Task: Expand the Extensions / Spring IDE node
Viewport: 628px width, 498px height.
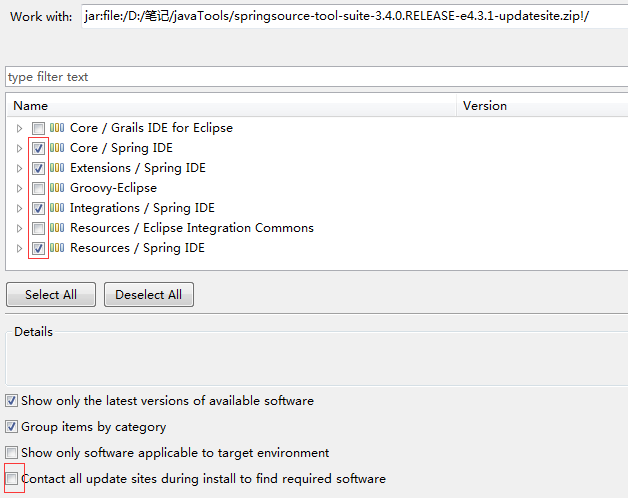Action: pos(19,168)
